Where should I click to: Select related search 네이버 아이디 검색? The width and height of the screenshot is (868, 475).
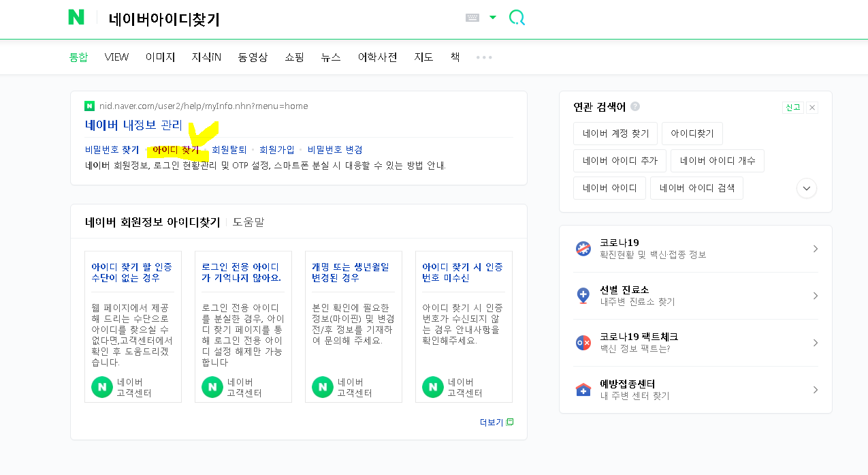tap(696, 188)
